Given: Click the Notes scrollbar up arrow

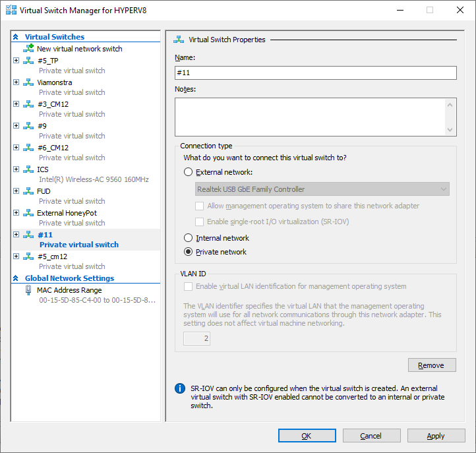Looking at the screenshot, I should click(x=450, y=105).
